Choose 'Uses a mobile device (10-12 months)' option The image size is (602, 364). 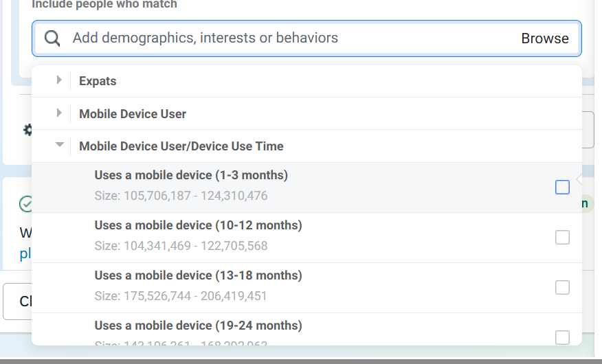[198, 225]
